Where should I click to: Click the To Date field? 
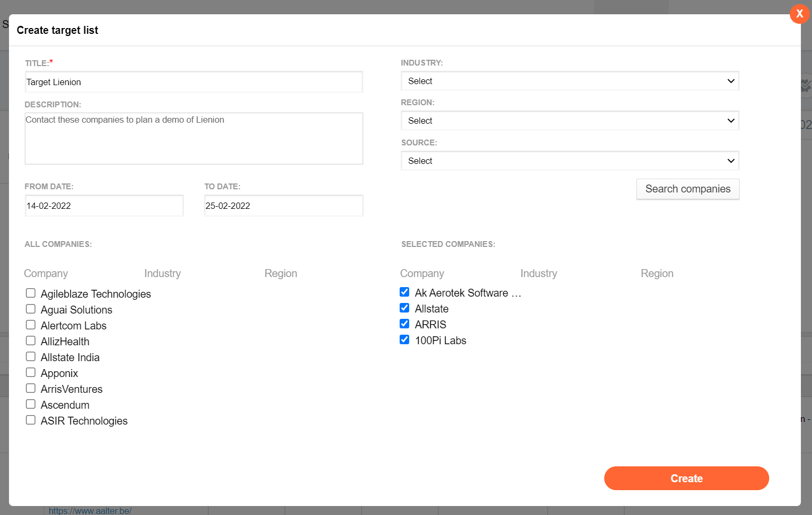coord(283,206)
